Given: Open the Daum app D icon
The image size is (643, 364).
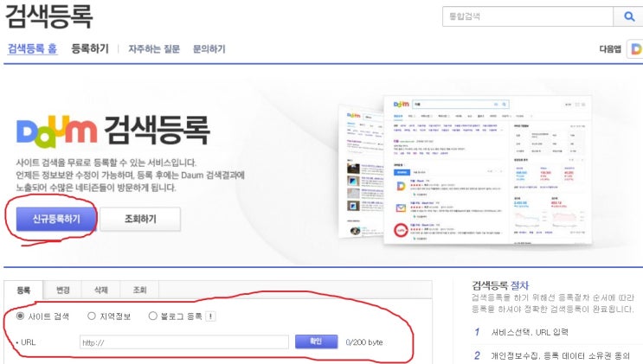Looking at the screenshot, I should click(635, 49).
